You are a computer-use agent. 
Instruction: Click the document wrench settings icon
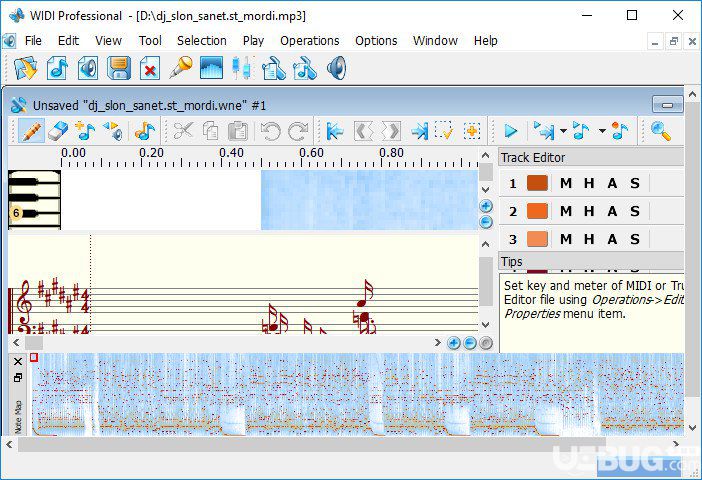point(274,68)
